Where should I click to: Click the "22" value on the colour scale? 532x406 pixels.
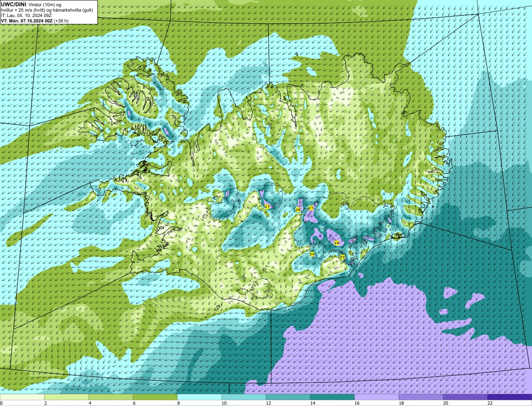point(490,403)
